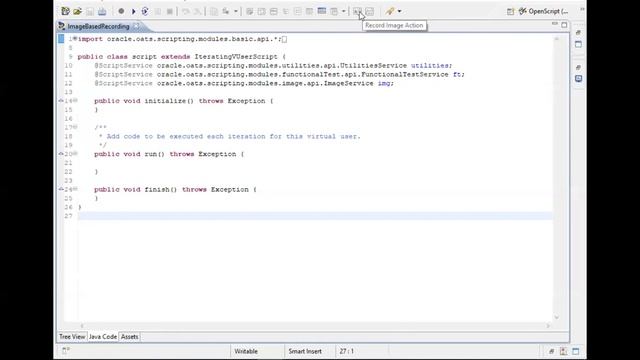Switch to the Tree View tab
Viewport: 640px width, 360px height.
pos(72,337)
